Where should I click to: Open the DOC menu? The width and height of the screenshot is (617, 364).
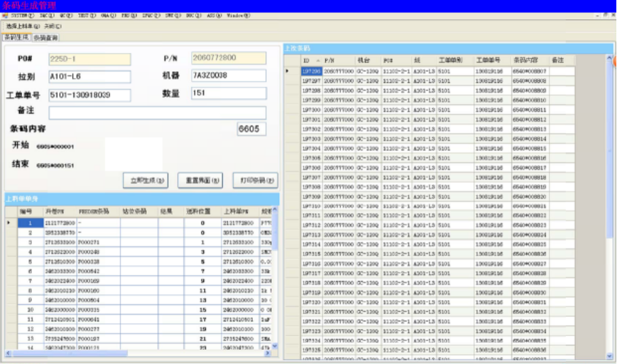tap(194, 16)
